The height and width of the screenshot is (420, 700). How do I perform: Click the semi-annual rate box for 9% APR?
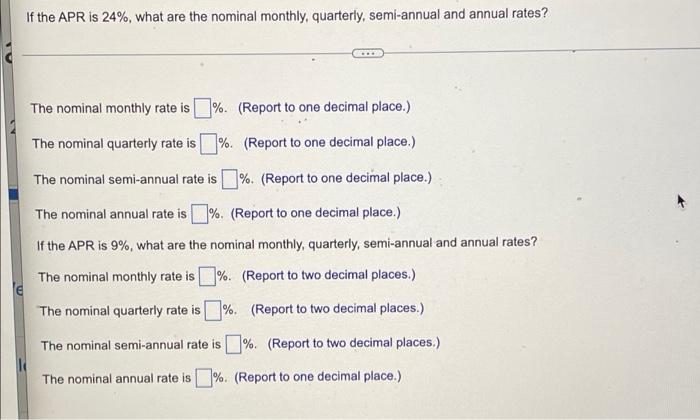[233, 345]
